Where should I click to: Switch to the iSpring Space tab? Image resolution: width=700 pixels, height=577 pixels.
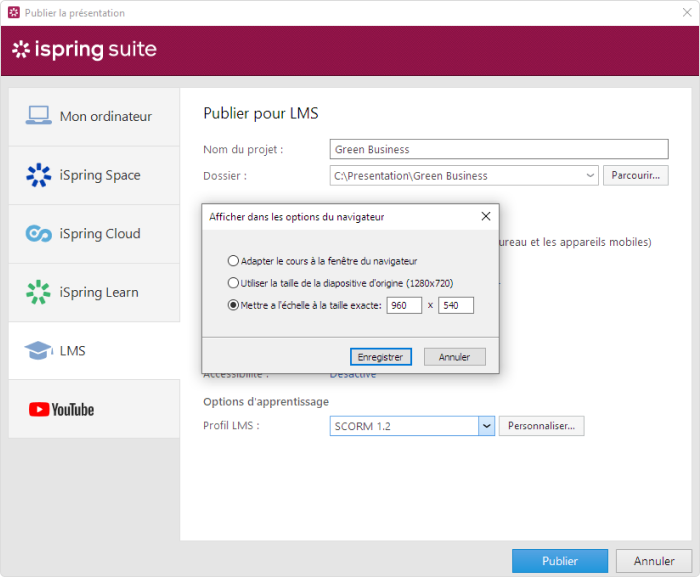coord(94,175)
